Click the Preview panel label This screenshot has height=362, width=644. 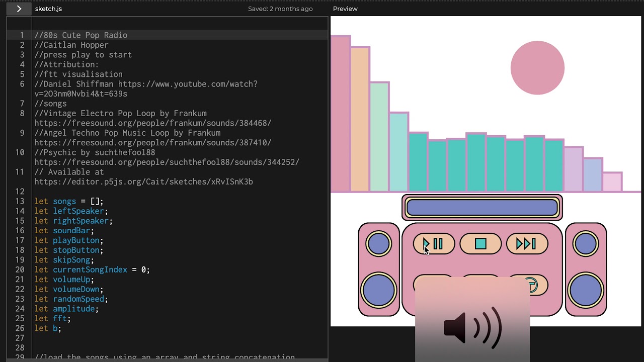(345, 9)
